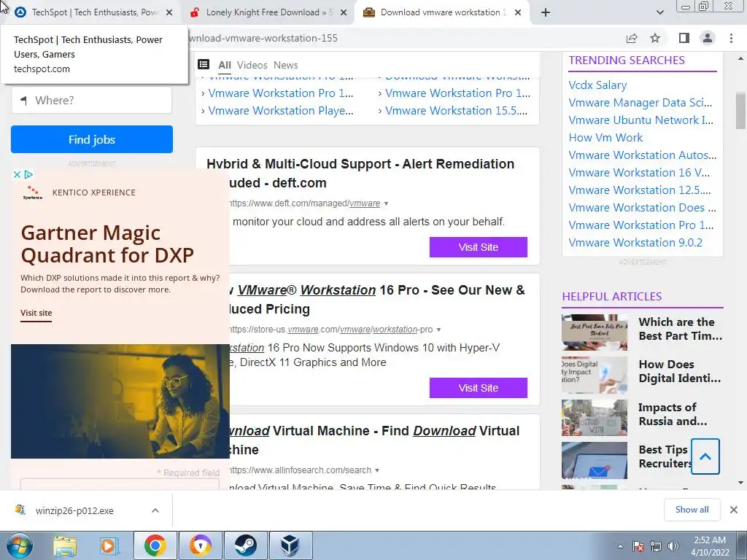The height and width of the screenshot is (560, 747).
Task: Click the Find jobs button
Action: pyautogui.click(x=91, y=139)
